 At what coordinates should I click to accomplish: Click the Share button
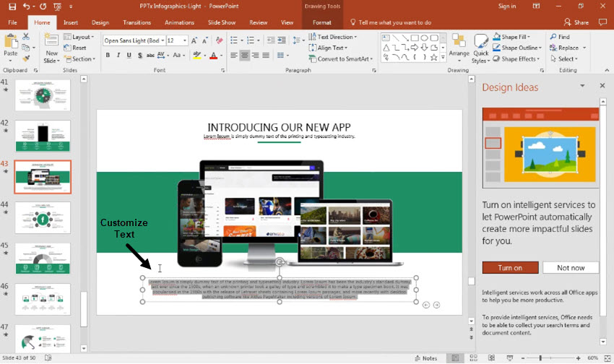click(576, 22)
